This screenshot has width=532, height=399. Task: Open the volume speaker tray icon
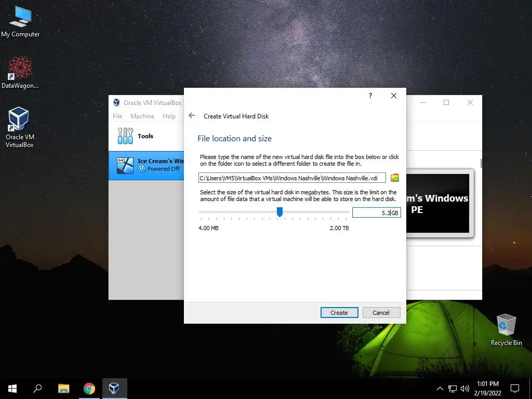point(465,389)
